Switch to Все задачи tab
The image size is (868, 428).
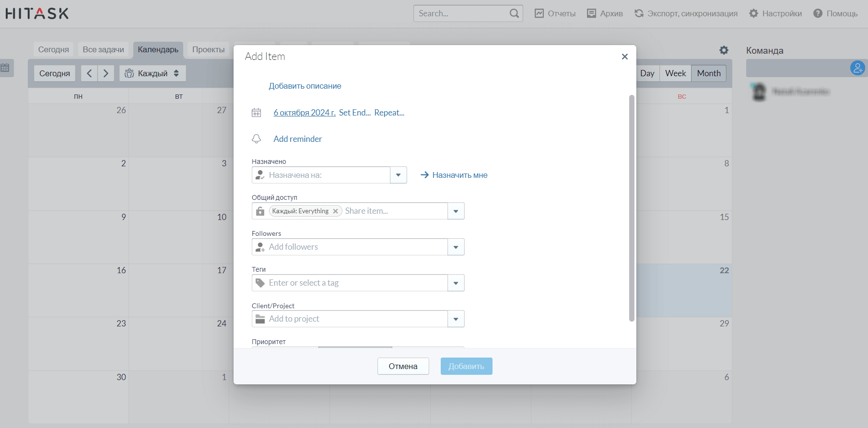click(x=103, y=49)
